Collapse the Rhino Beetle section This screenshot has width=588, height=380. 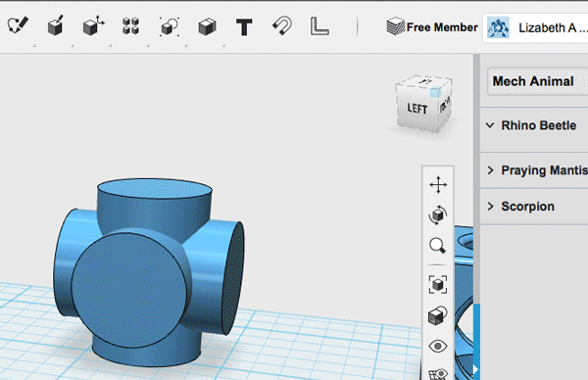(x=490, y=125)
